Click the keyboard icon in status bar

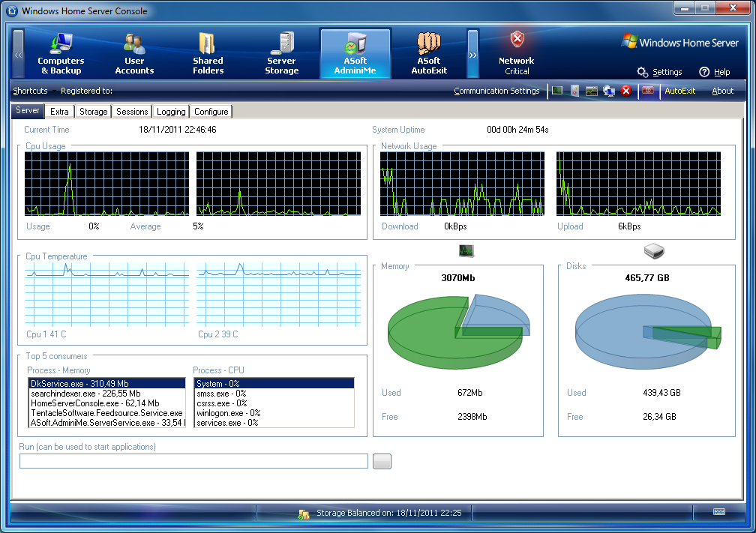[x=718, y=512]
